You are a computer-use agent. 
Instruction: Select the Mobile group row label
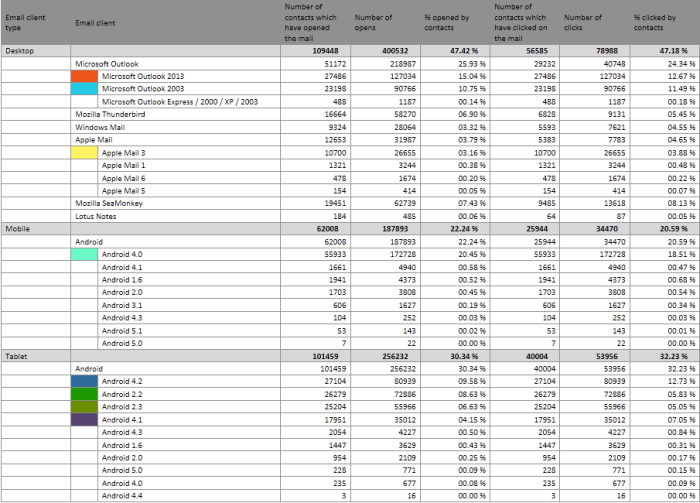18,229
